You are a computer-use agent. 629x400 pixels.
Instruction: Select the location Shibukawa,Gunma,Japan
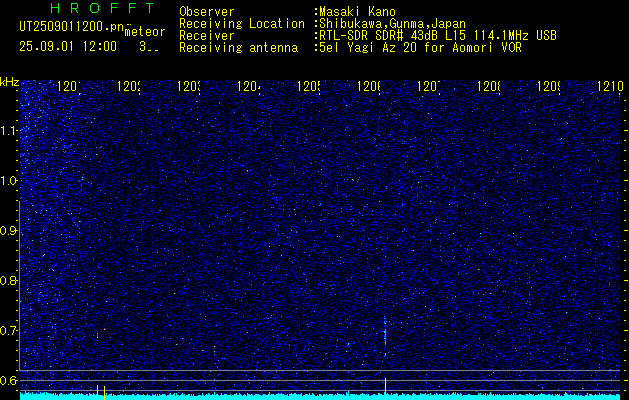click(x=392, y=24)
